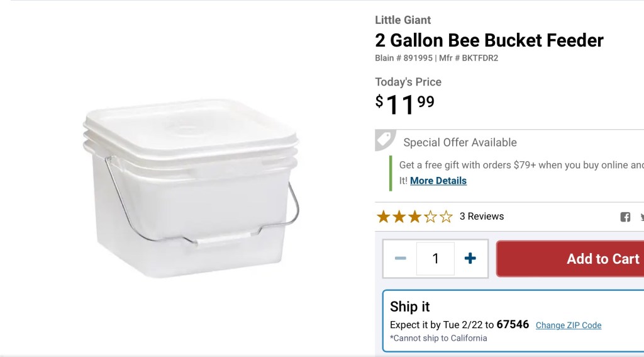Viewport: 644px width, 357px height.
Task: Click the plus icon to increase quantity
Action: tap(470, 258)
